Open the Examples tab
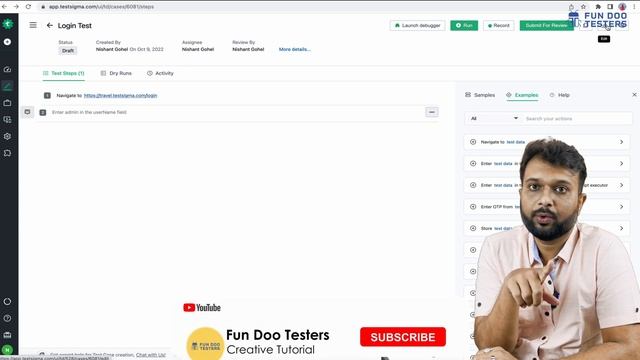Image resolution: width=640 pixels, height=360 pixels. (522, 95)
